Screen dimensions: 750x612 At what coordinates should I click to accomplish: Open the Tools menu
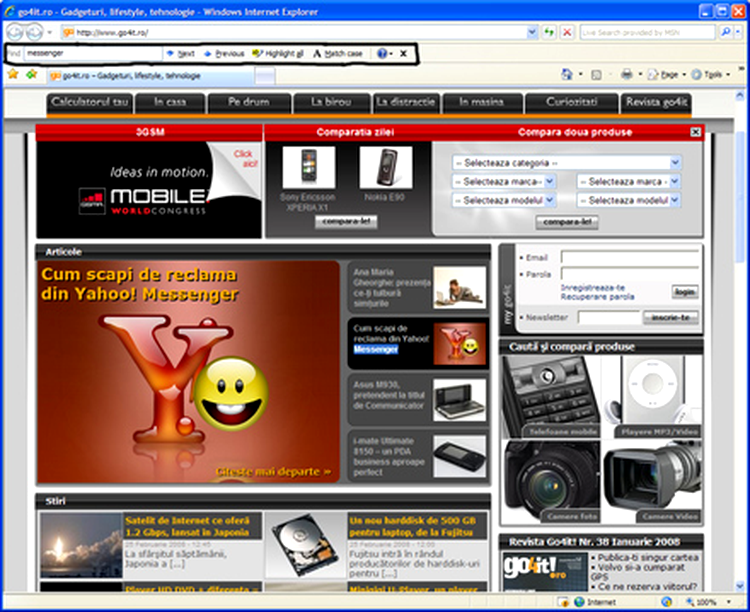(x=711, y=74)
